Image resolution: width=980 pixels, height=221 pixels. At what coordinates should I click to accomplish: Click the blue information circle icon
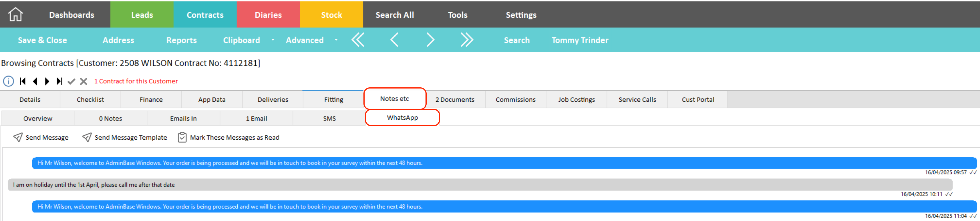(8, 81)
